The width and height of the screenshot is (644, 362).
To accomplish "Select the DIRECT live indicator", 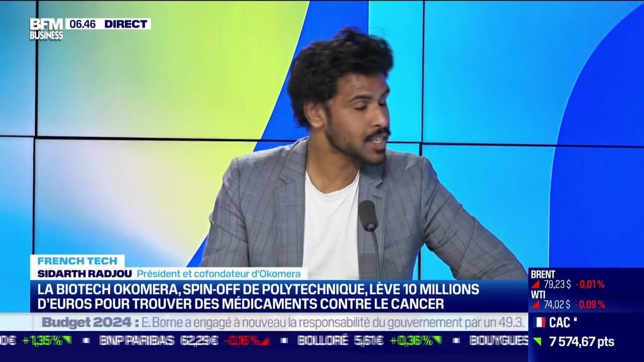I will 126,24.
